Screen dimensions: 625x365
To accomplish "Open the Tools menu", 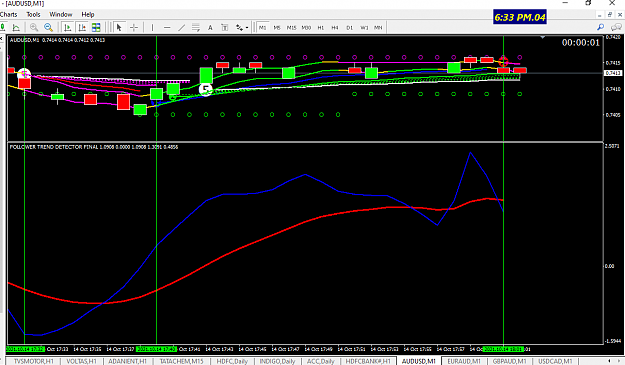I will (x=33, y=14).
